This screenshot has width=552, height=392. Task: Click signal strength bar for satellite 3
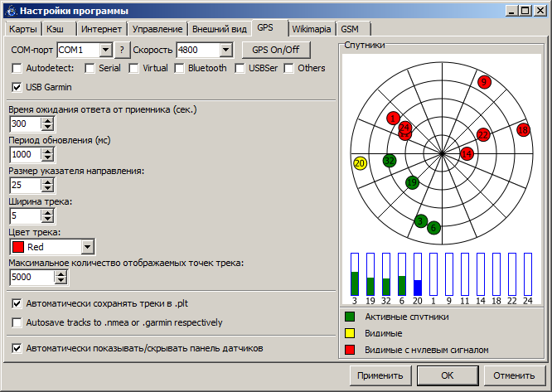tap(355, 274)
